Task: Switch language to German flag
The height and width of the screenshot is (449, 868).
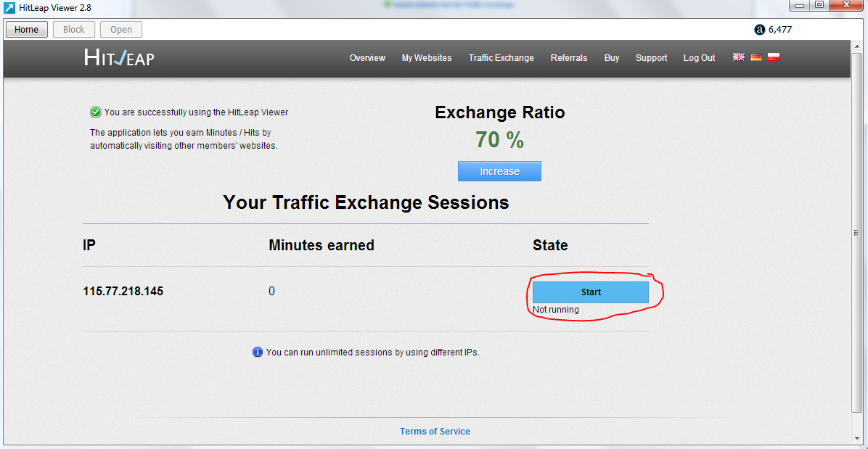Action: coord(756,57)
